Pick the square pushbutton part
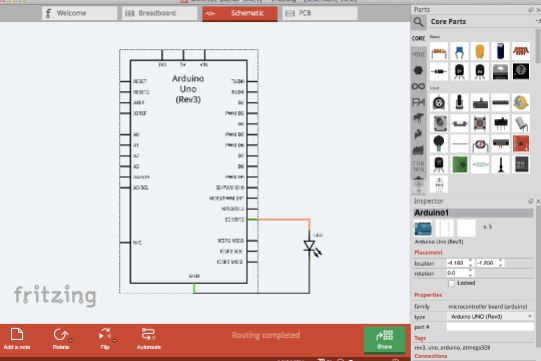The width and height of the screenshot is (541, 361). (480, 123)
